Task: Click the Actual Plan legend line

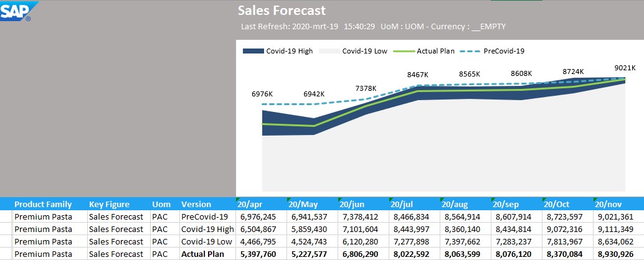Action: click(x=404, y=51)
